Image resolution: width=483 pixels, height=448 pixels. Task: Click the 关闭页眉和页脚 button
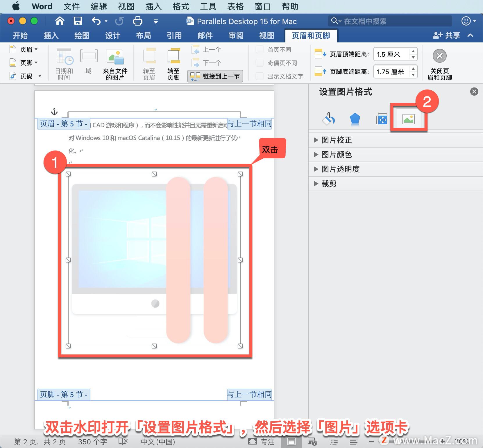(439, 63)
